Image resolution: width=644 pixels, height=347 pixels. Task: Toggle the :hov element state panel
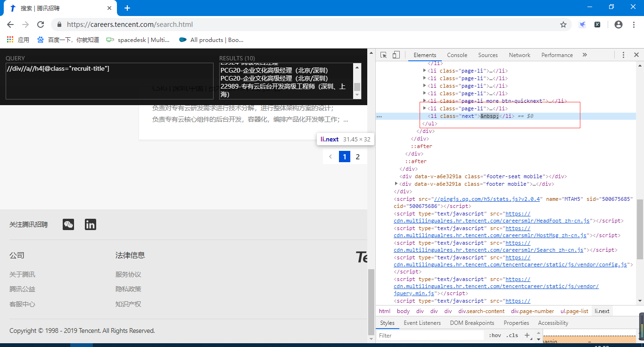[495, 336]
